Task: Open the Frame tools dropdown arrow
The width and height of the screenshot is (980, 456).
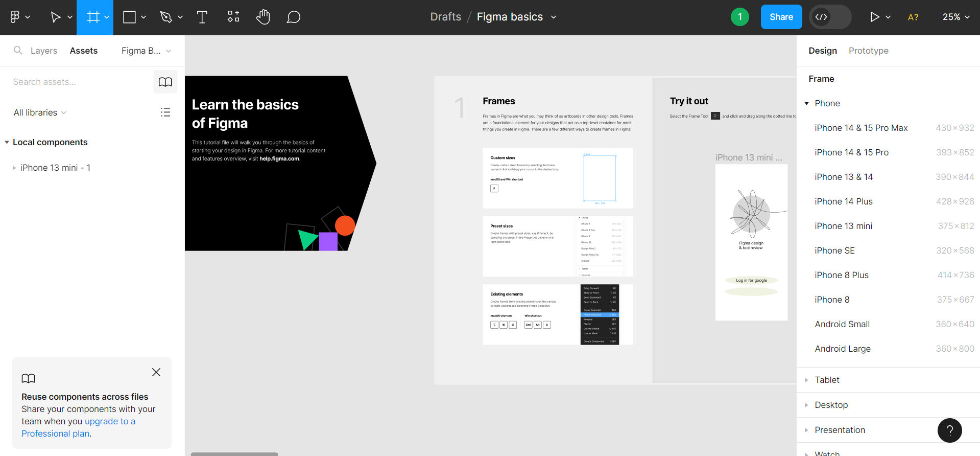Action: coord(107,17)
